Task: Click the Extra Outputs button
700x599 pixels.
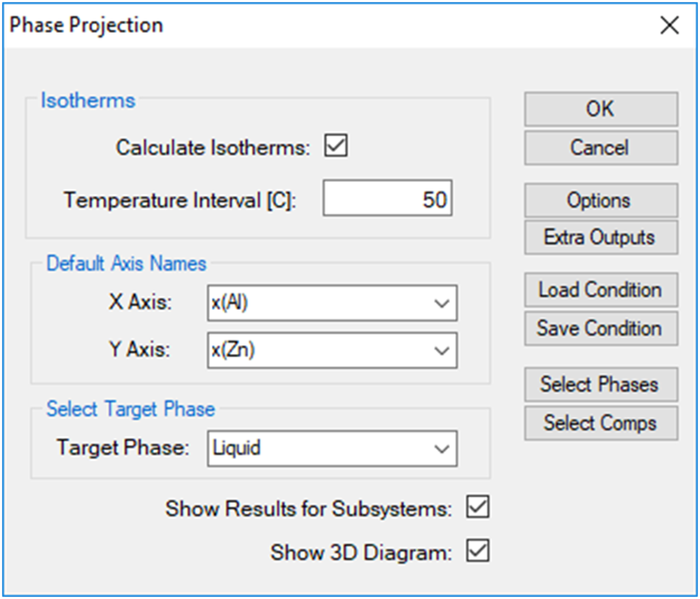Action: [601, 238]
